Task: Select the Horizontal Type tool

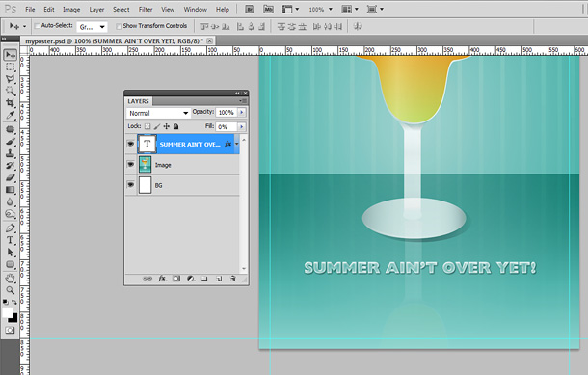Action: [11, 240]
